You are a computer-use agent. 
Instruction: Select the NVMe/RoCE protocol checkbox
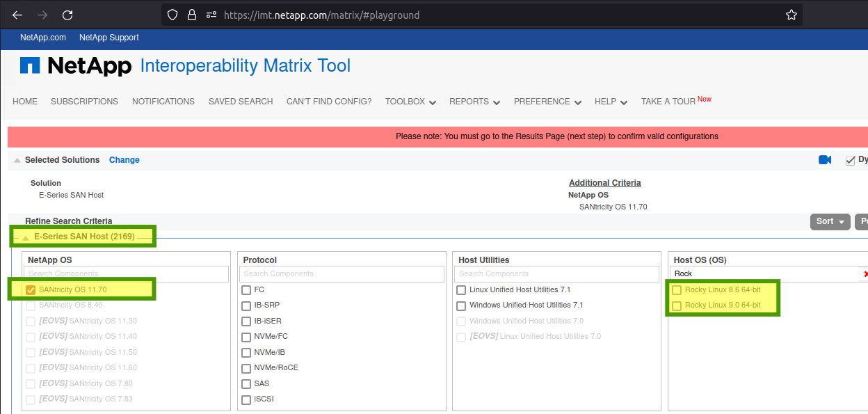click(246, 368)
